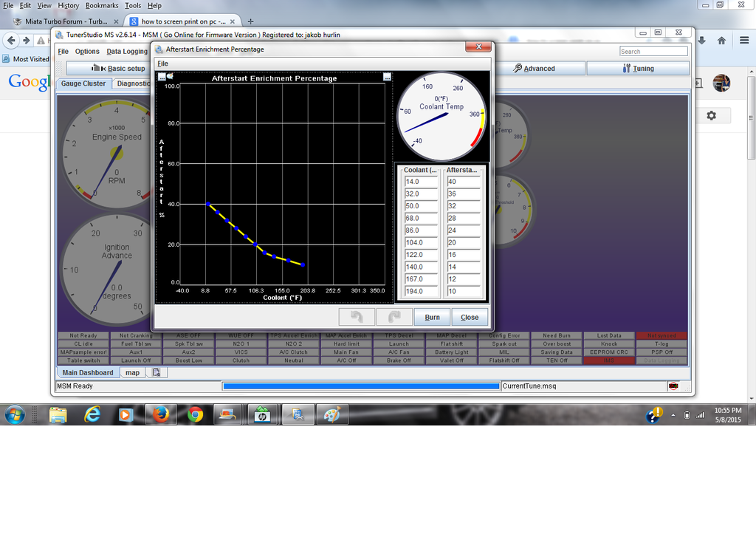The height and width of the screenshot is (554, 756).
Task: Click the top-right ellipsis button on chart
Action: 388,77
